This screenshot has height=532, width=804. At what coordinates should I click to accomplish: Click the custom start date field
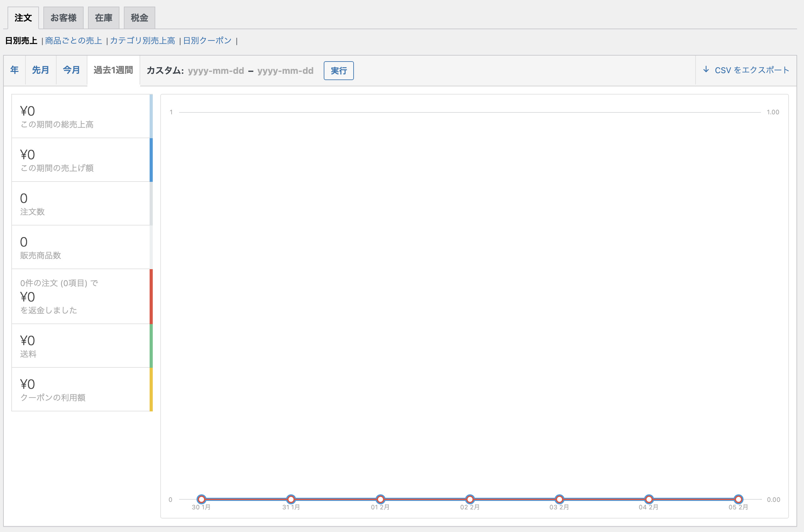[216, 71]
